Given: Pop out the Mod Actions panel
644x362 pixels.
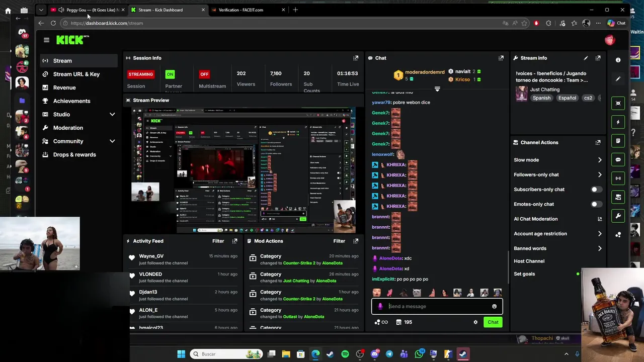Looking at the screenshot, I should (356, 241).
